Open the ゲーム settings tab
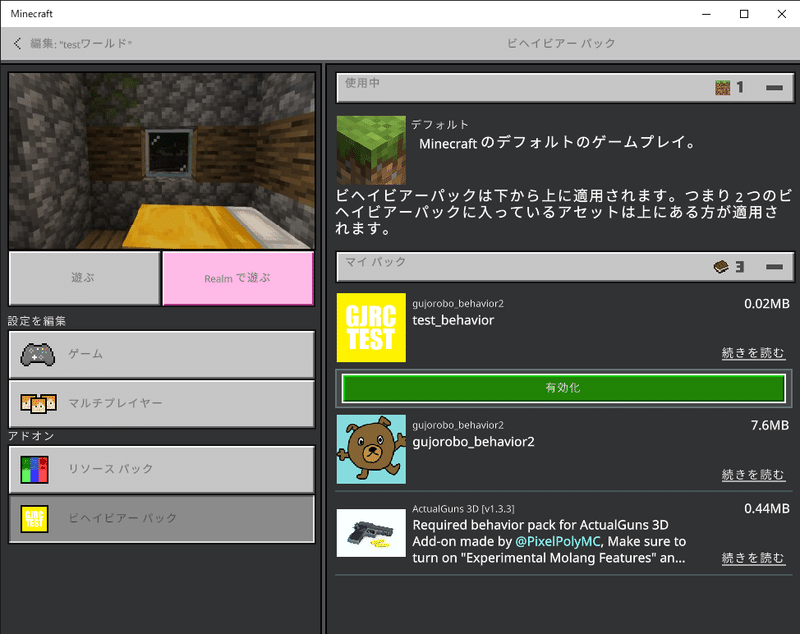Image resolution: width=800 pixels, height=634 pixels. pos(162,355)
